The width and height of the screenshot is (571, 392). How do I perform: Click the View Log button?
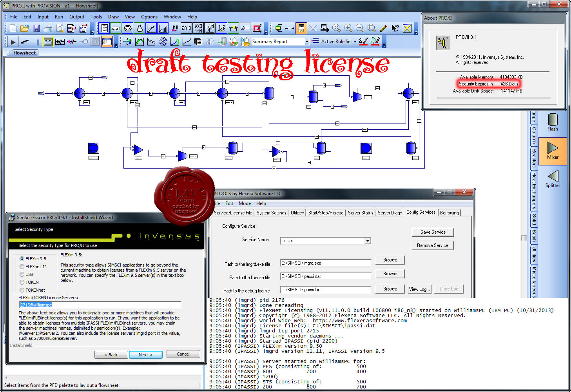(x=419, y=289)
